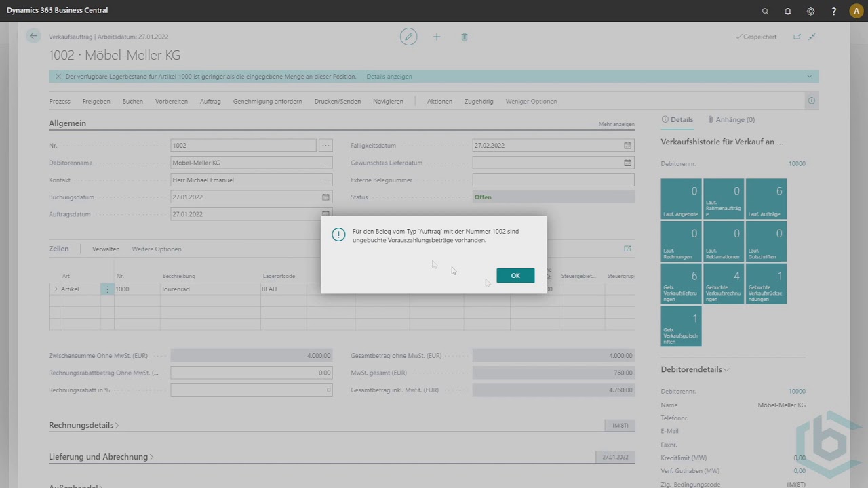This screenshot has height=488, width=868.
Task: Open page in new window icon
Action: [x=797, y=37]
